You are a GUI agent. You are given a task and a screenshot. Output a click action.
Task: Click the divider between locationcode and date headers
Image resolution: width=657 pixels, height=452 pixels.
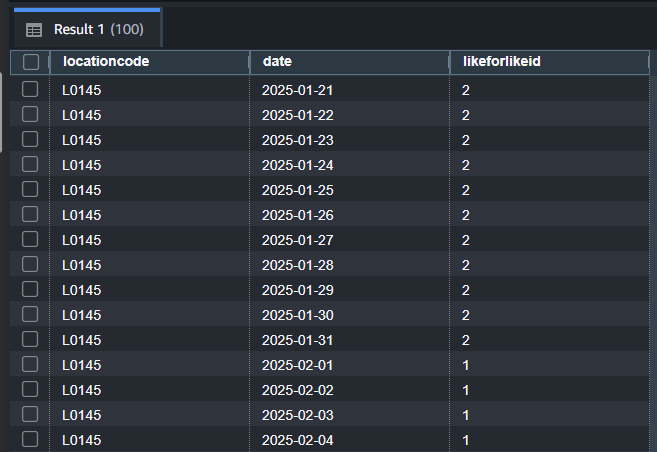tap(250, 62)
